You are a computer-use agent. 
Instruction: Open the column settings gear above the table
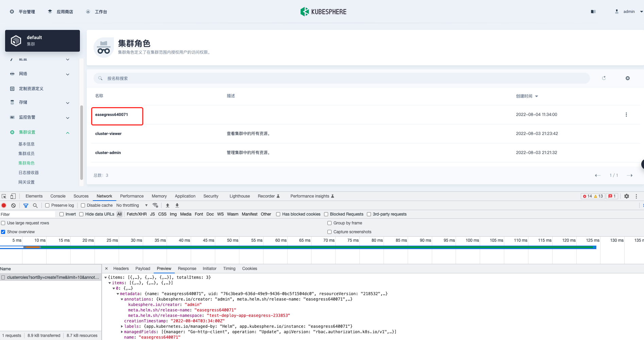627,78
